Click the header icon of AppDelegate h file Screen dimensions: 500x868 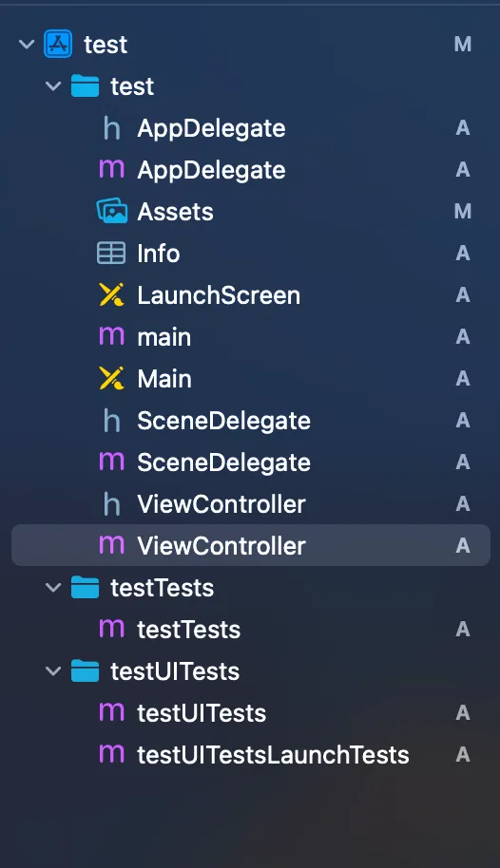pyautogui.click(x=111, y=128)
